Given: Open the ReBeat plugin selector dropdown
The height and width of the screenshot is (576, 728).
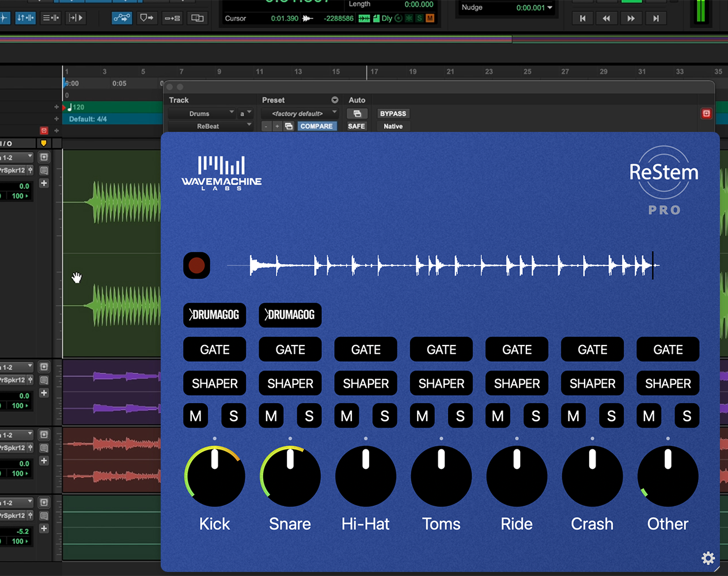Looking at the screenshot, I should pyautogui.click(x=210, y=126).
